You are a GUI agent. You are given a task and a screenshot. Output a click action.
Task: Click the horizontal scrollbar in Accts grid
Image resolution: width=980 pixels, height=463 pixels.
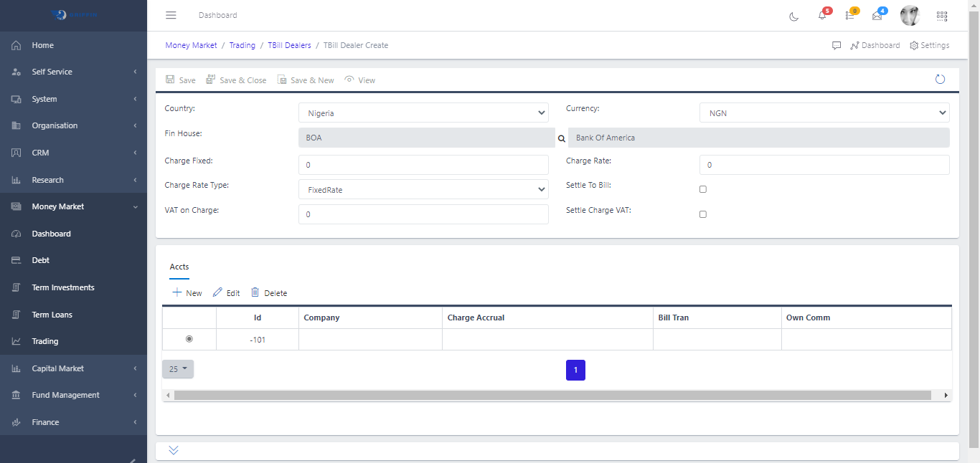click(552, 395)
